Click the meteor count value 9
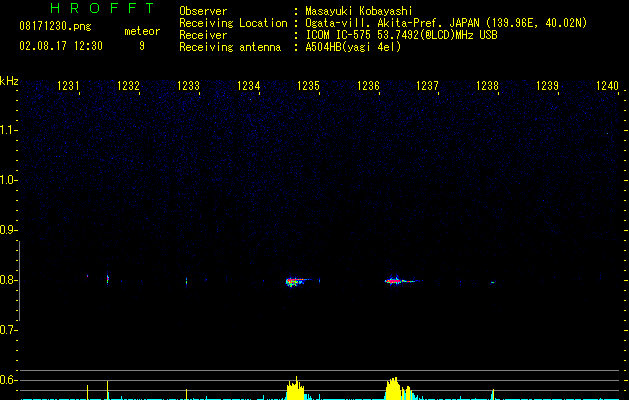Viewport: 629px width, 400px height. tap(142, 46)
